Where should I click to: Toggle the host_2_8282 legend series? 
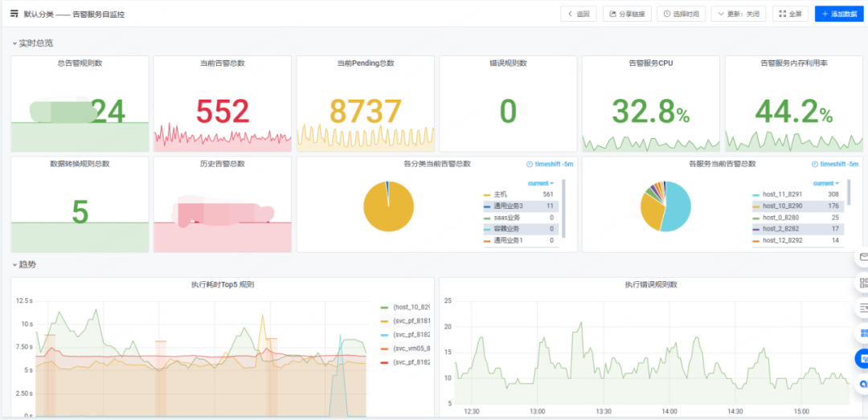click(x=780, y=229)
